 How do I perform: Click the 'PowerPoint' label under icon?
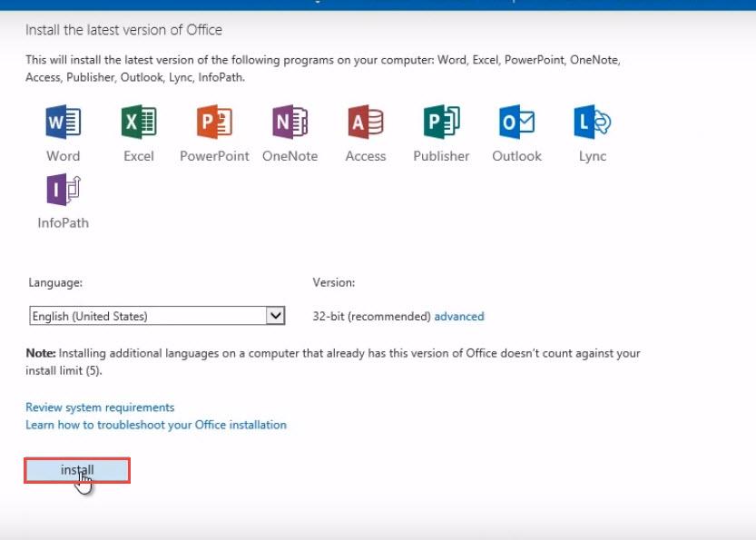(214, 156)
